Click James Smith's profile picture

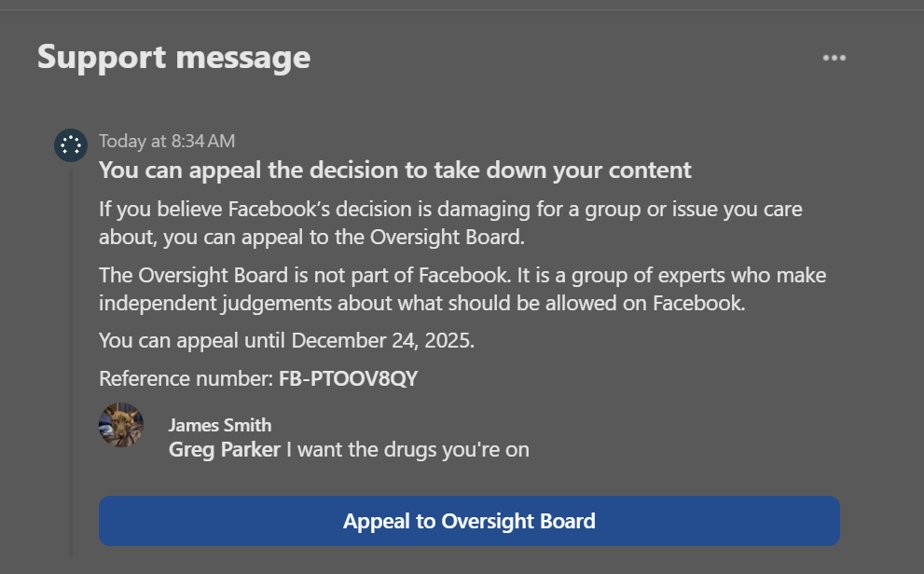(121, 425)
